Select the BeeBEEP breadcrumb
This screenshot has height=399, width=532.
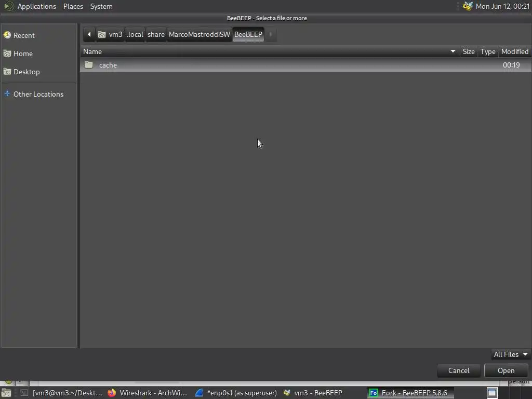[x=248, y=34]
